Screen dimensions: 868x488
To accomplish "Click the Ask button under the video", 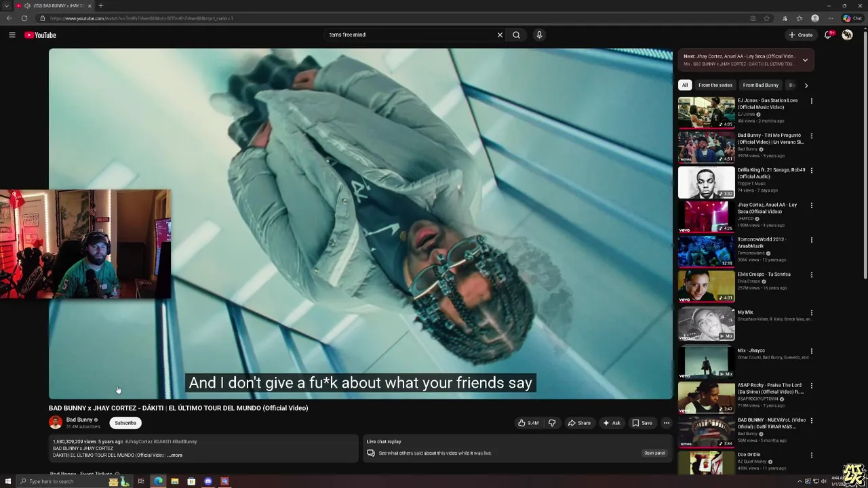I will [x=612, y=423].
